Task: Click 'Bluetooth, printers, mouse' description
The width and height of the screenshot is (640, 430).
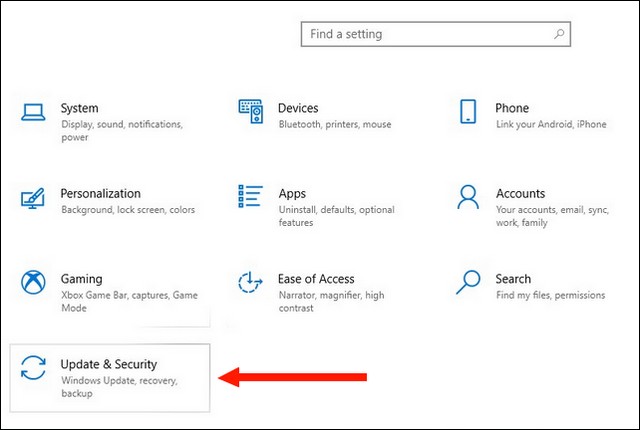Action: [x=335, y=124]
